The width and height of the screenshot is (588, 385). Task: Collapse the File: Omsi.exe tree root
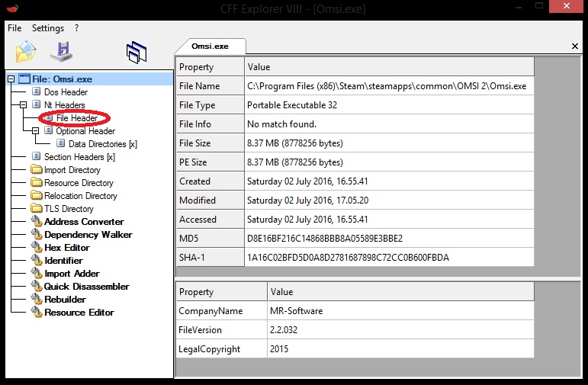11,79
